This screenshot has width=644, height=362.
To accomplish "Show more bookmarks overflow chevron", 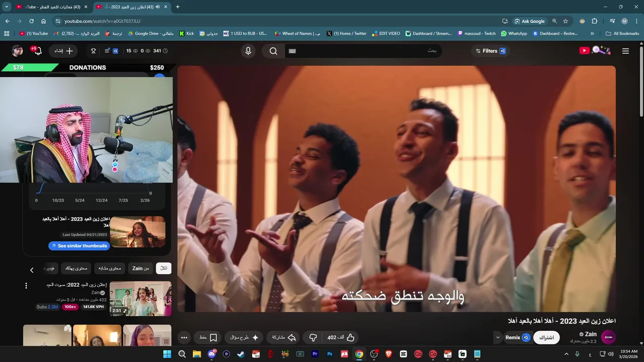I will [592, 34].
